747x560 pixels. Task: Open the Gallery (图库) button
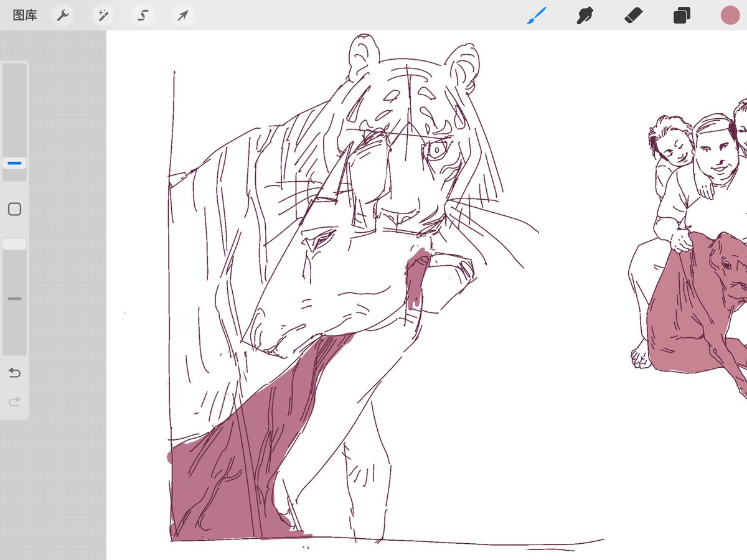click(x=25, y=16)
